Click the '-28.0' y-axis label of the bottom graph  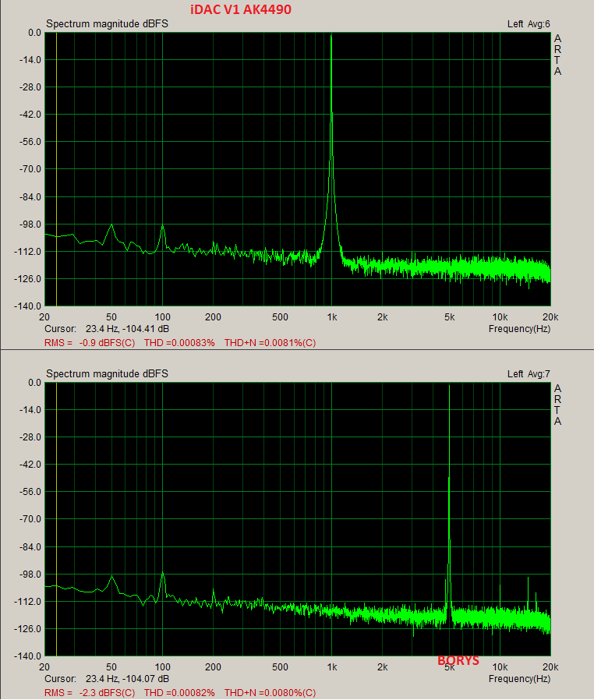tap(30, 437)
